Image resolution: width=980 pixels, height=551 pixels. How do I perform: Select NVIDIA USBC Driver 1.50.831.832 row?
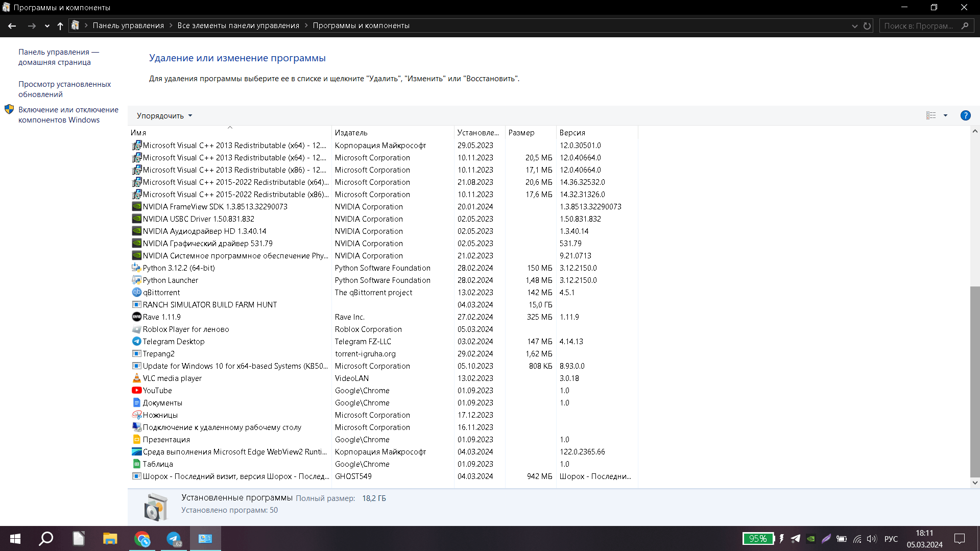[x=383, y=219]
